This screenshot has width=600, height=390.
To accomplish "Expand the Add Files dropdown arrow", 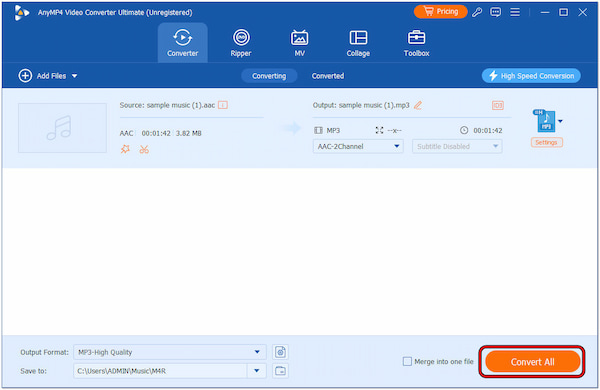I will (75, 76).
